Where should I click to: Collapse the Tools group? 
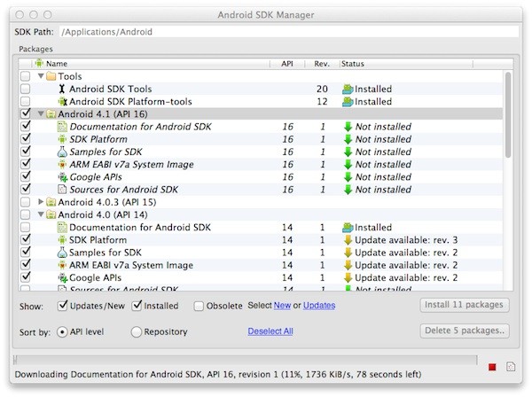(x=41, y=76)
